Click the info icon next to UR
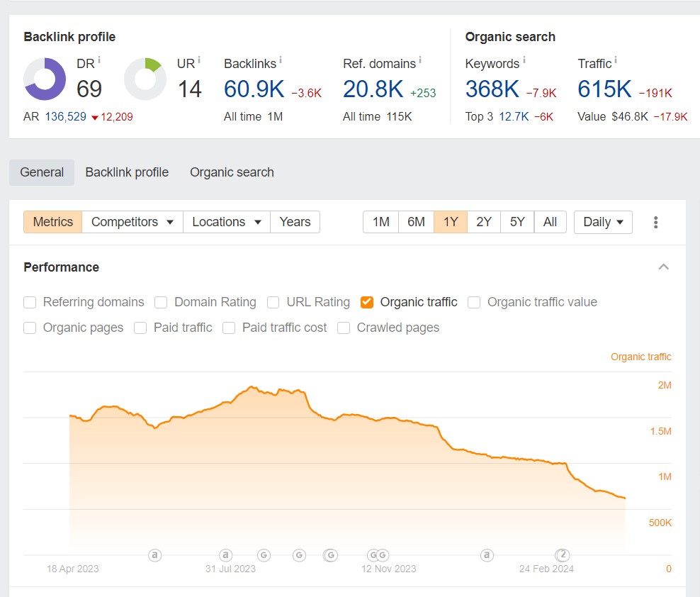This screenshot has width=700, height=597. click(199, 60)
